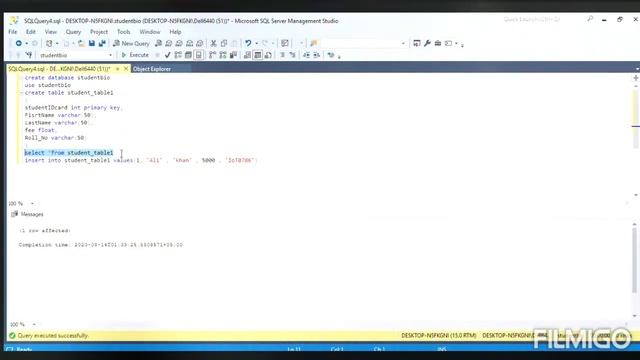Click the '1 row affected' message

pyautogui.click(x=45, y=231)
